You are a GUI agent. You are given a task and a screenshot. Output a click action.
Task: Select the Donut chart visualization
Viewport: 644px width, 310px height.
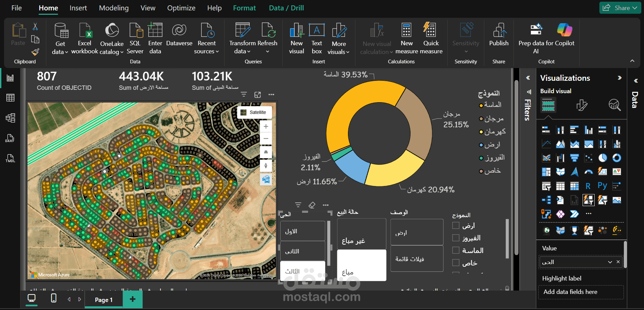(x=617, y=158)
